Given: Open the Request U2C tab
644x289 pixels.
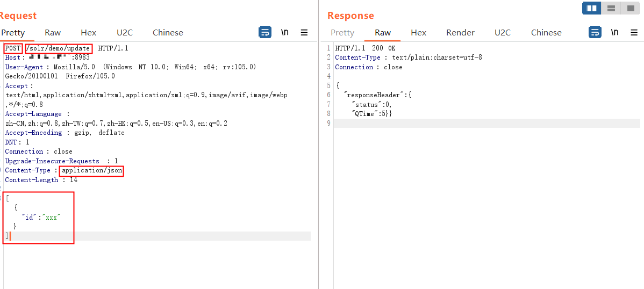Looking at the screenshot, I should [x=125, y=32].
